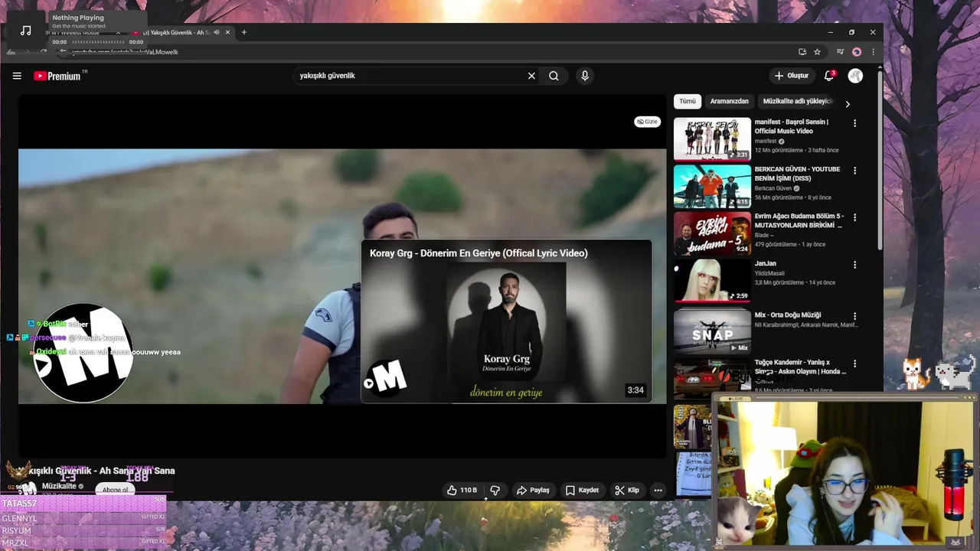The image size is (980, 551).
Task: Hide the end screen with Gizle
Action: (648, 122)
